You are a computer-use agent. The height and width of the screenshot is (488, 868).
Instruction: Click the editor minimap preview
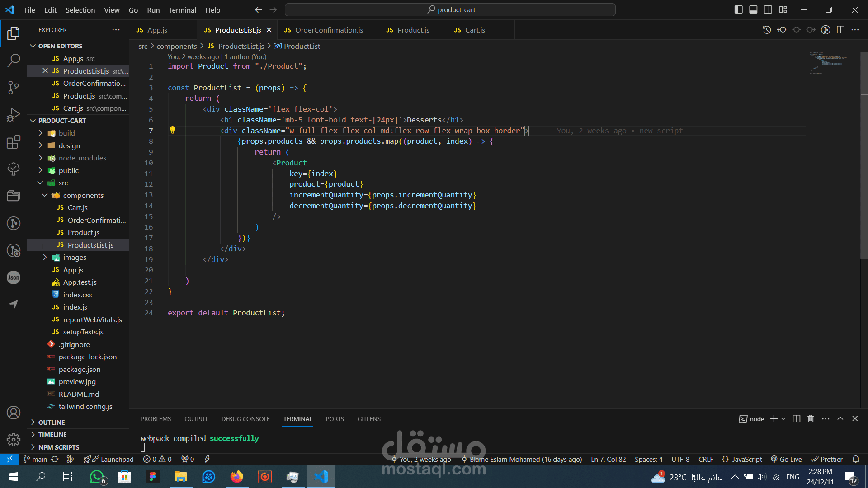pos(827,62)
